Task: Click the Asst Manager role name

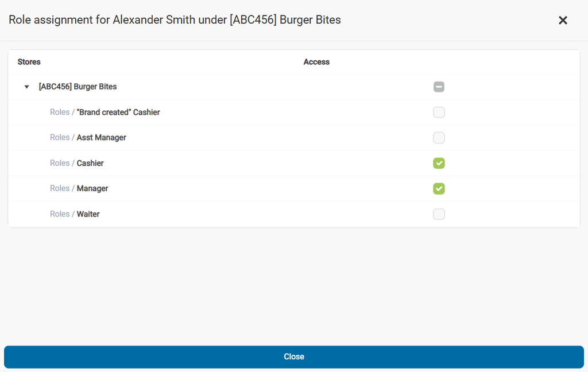Action: (102, 138)
